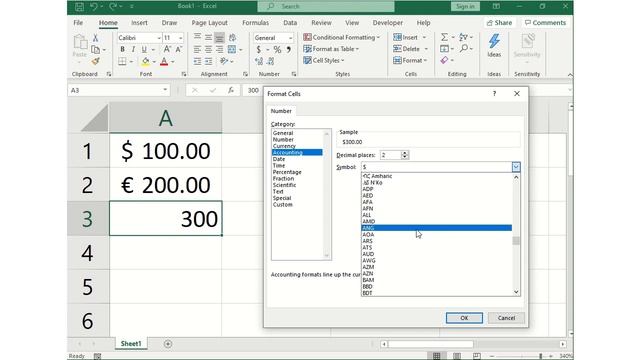Screen dimensions: 640x360
Task: Open the font size dropdown
Action: pyautogui.click(x=180, y=38)
